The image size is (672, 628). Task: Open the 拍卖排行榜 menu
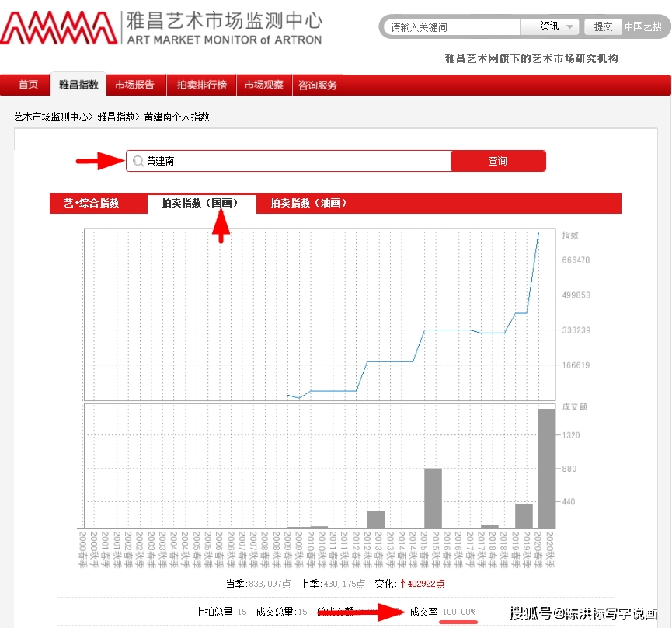[201, 85]
